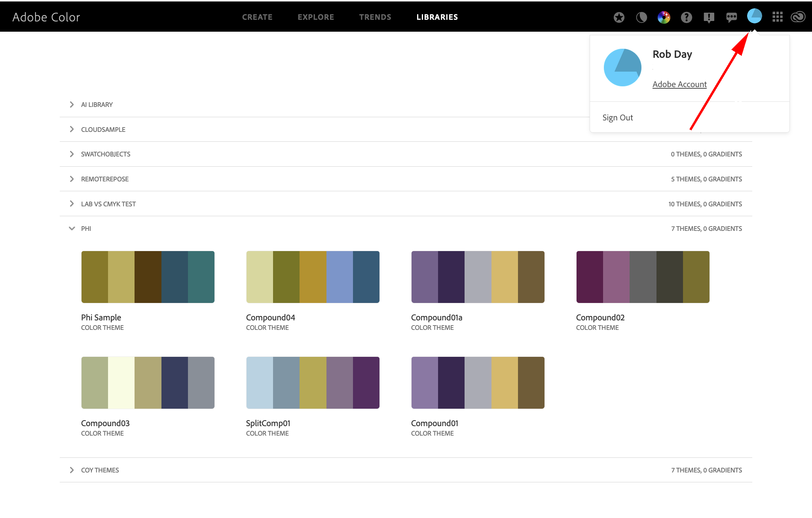Click the Sign Out button

pyautogui.click(x=617, y=116)
